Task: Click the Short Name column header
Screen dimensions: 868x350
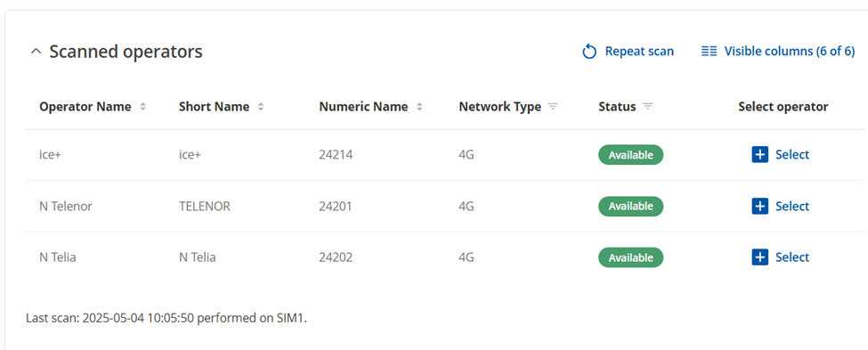Action: pyautogui.click(x=215, y=107)
